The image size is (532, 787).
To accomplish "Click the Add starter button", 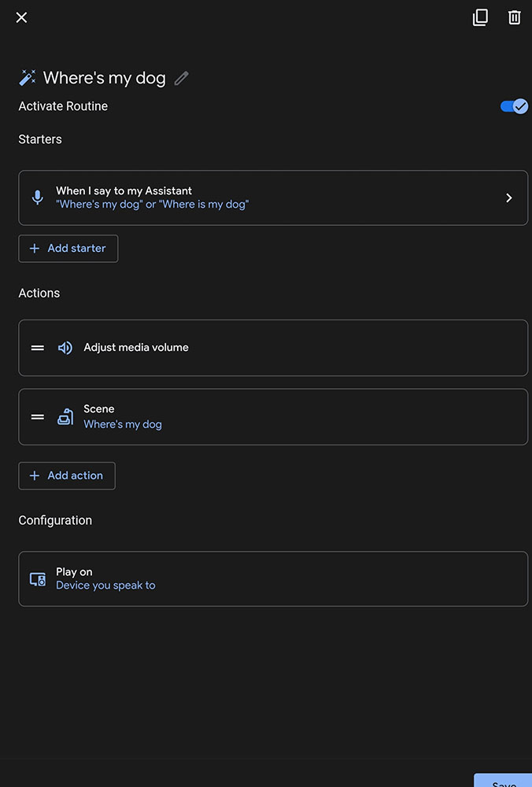I will [x=68, y=249].
